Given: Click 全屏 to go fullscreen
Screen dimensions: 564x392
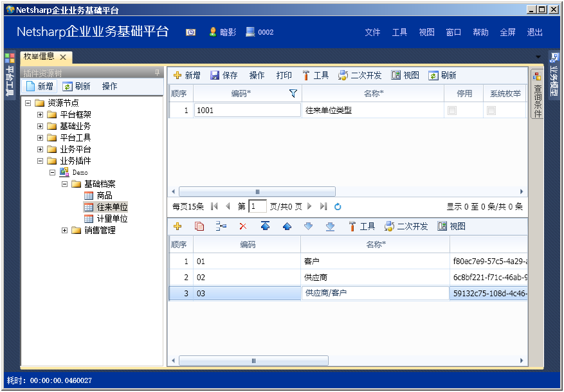Looking at the screenshot, I should (507, 32).
